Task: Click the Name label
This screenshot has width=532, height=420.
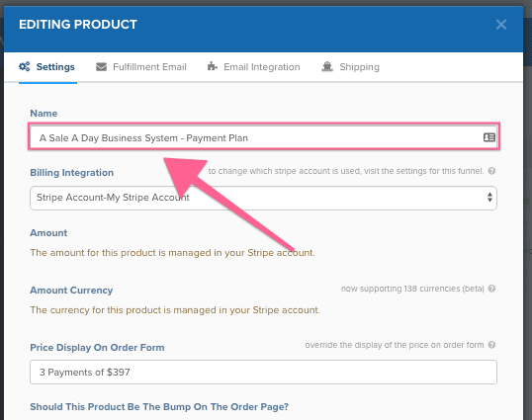Action: pyautogui.click(x=44, y=114)
